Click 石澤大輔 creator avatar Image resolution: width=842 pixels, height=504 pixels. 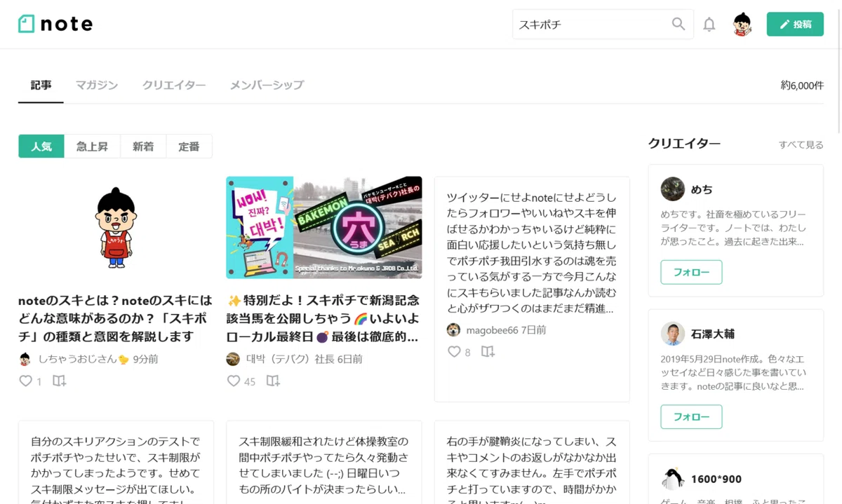(x=672, y=334)
